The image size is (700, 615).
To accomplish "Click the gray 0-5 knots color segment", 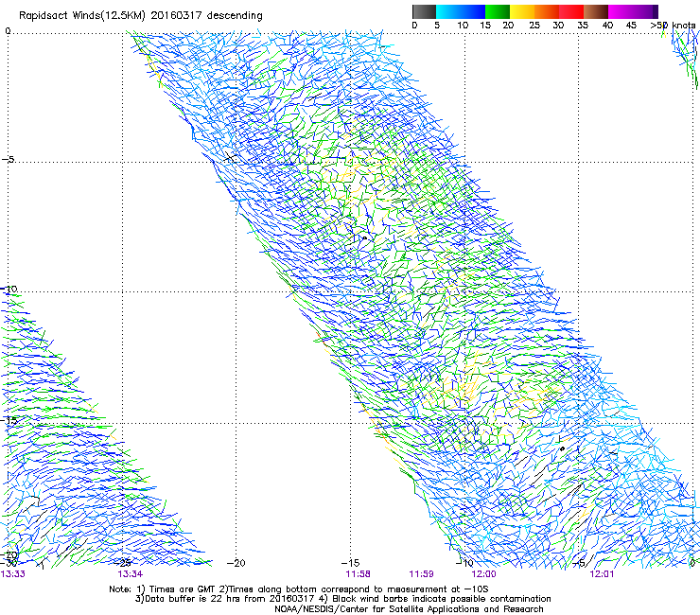I will click(424, 11).
